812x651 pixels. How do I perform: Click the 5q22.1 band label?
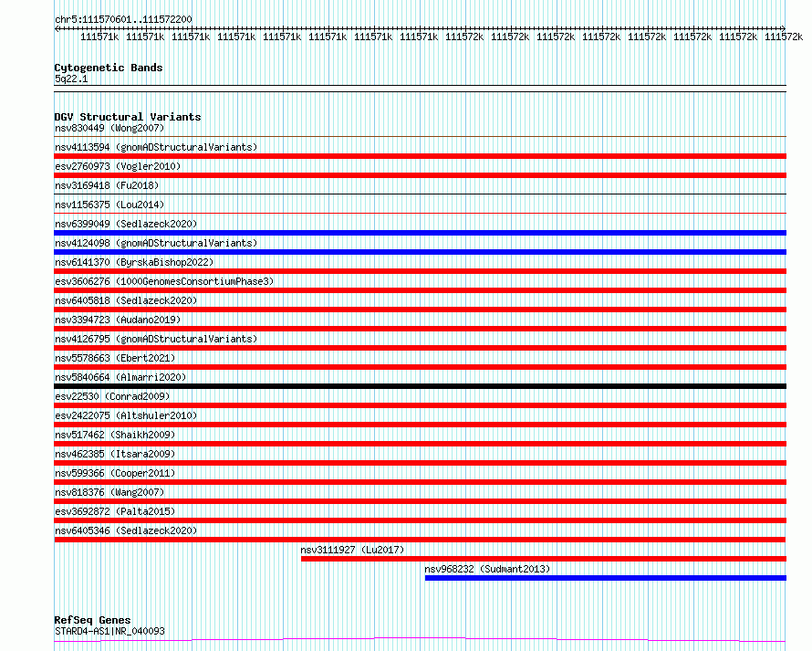tap(71, 79)
